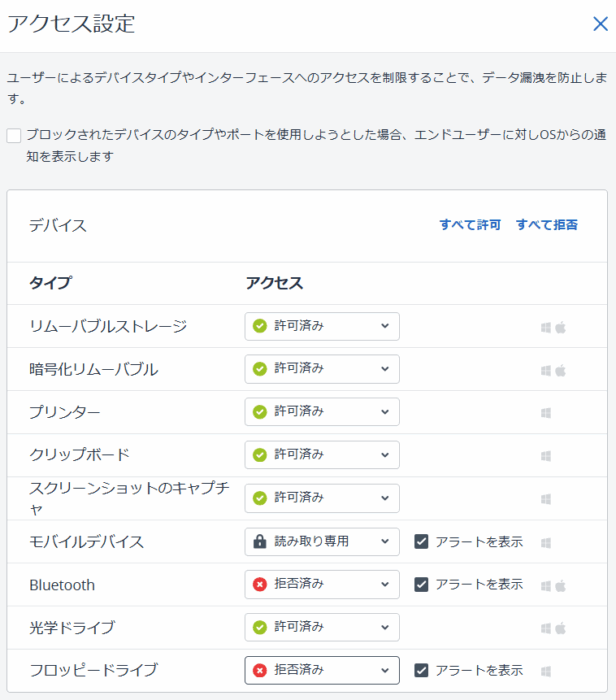This screenshot has width=616, height=700.
Task: Uncheck アラートを表示 for Bluetooth
Action: 421,584
